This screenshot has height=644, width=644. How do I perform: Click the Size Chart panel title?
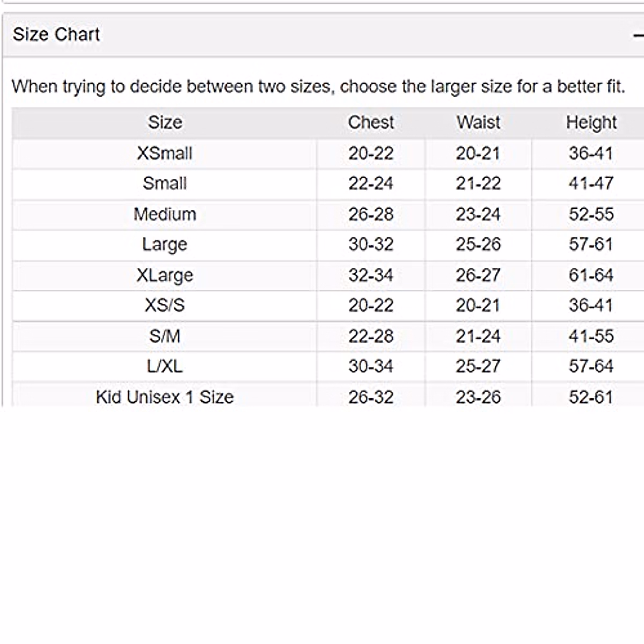[56, 35]
